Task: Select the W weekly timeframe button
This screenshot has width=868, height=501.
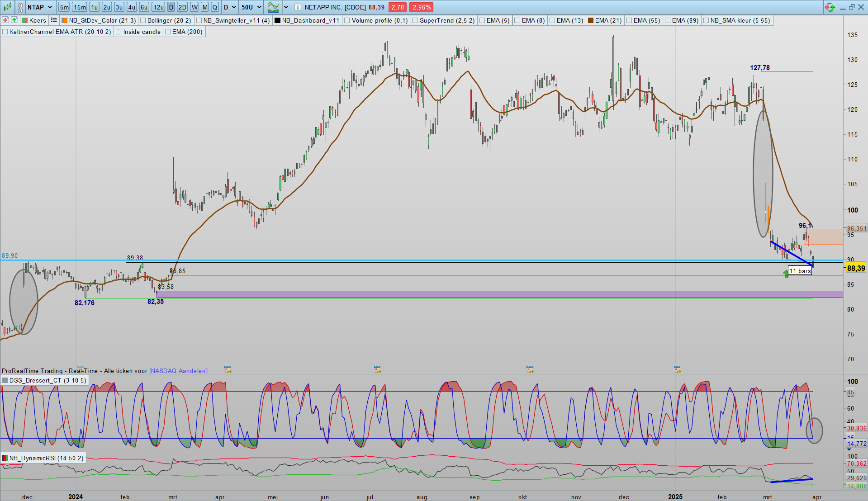Action: (194, 7)
